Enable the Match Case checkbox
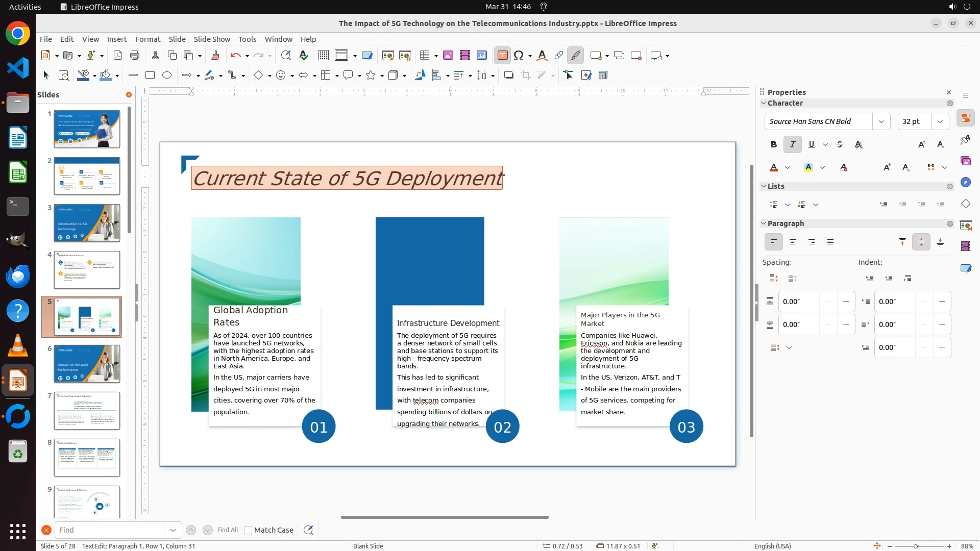This screenshot has height=551, width=980. tap(249, 530)
